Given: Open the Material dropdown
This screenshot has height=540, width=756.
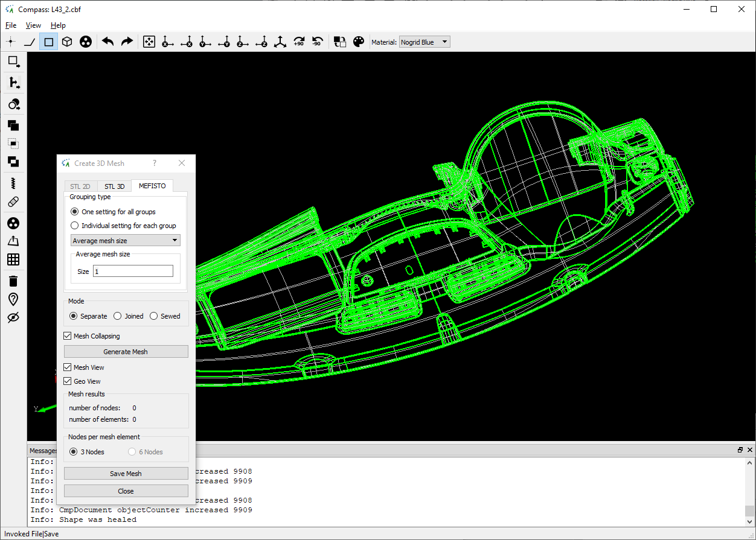Looking at the screenshot, I should coord(425,42).
